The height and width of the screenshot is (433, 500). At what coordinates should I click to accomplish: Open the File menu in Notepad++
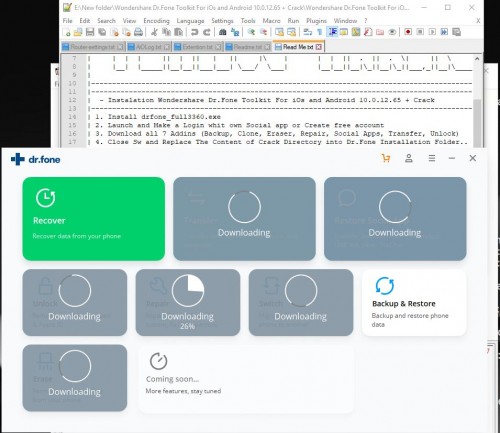coord(67,21)
